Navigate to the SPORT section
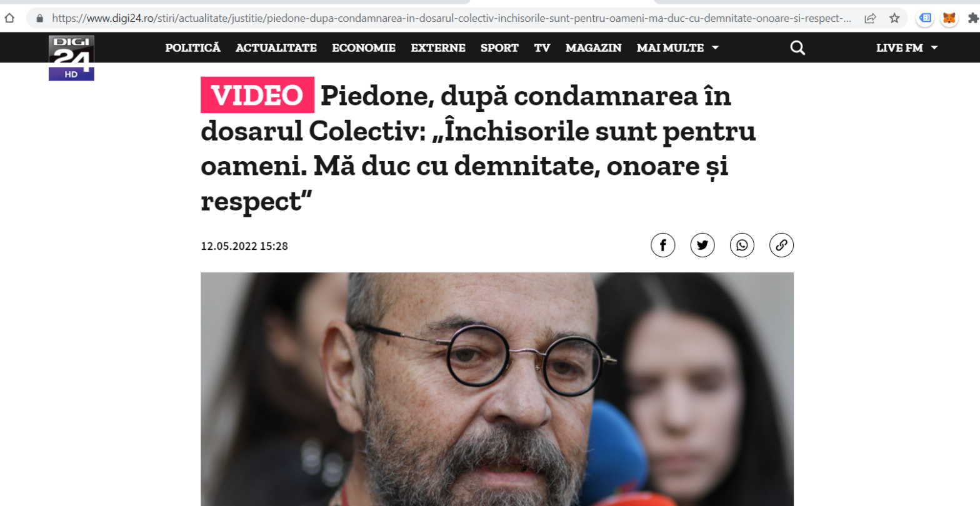Image resolution: width=980 pixels, height=506 pixels. tap(499, 48)
